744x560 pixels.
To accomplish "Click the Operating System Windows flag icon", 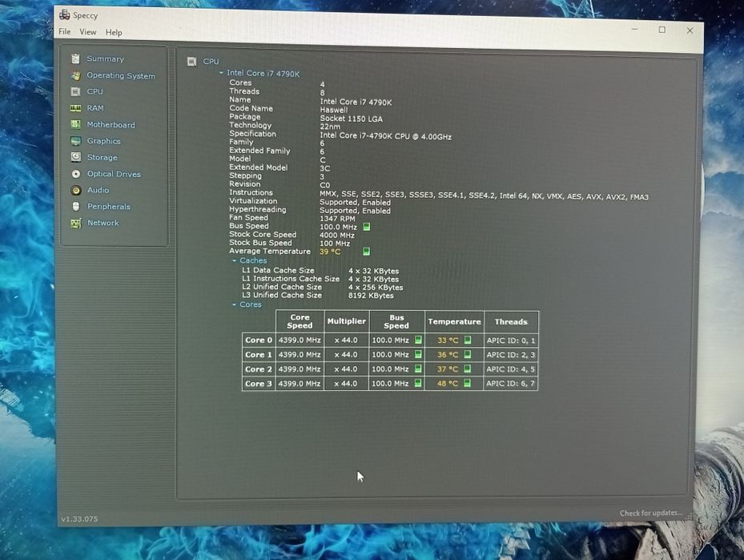I will [75, 75].
